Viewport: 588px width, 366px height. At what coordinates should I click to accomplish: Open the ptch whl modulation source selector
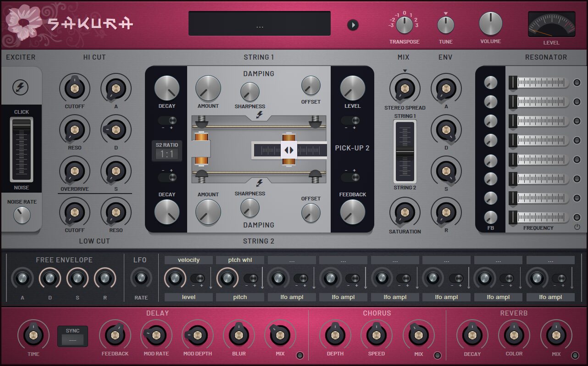pyautogui.click(x=240, y=260)
